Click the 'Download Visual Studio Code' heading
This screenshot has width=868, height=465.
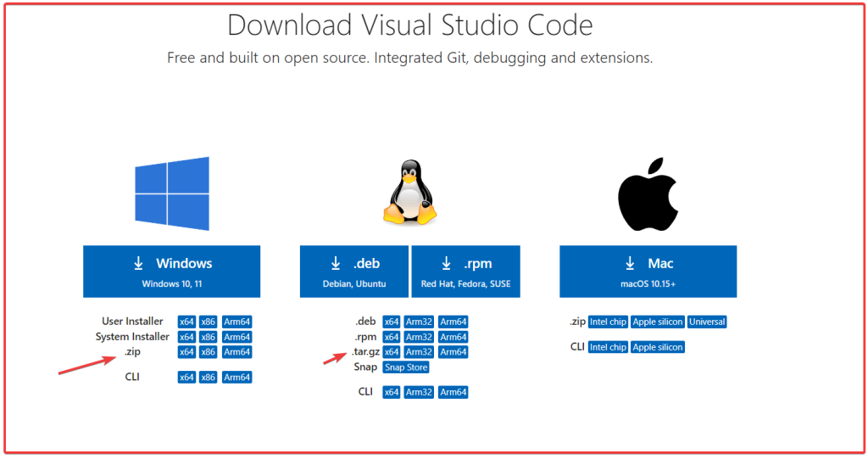click(x=410, y=25)
